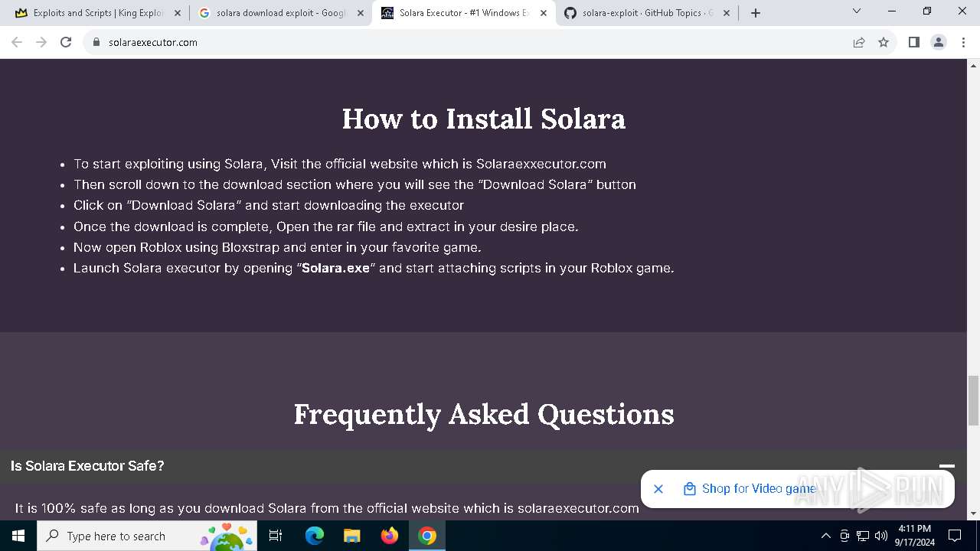Go back with the browser back arrow
The image size is (980, 551).
(x=17, y=42)
